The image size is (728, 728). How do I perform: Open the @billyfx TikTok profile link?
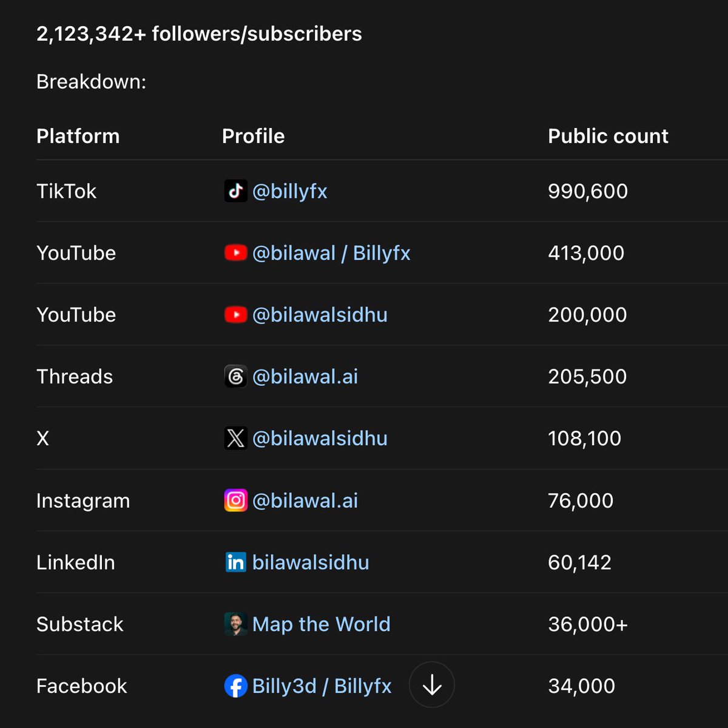(289, 192)
